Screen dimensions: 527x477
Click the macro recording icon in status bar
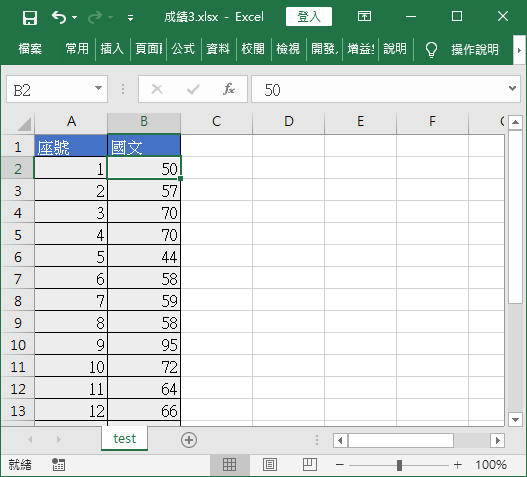[x=58, y=465]
